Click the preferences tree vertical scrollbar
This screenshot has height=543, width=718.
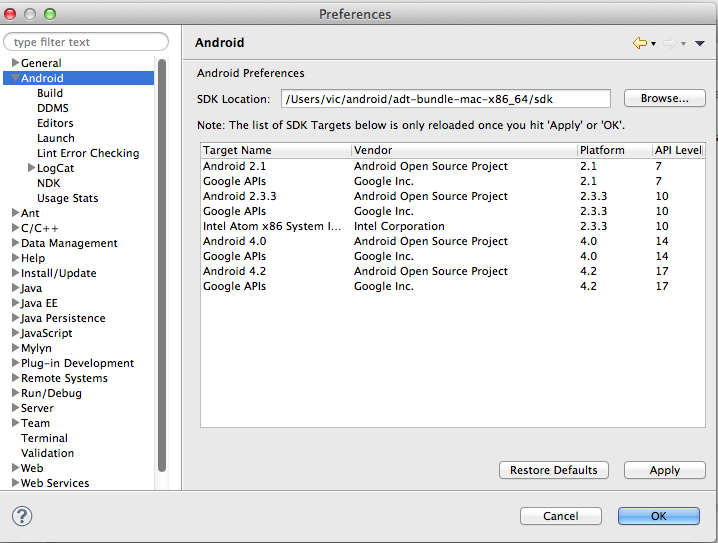pos(162,266)
